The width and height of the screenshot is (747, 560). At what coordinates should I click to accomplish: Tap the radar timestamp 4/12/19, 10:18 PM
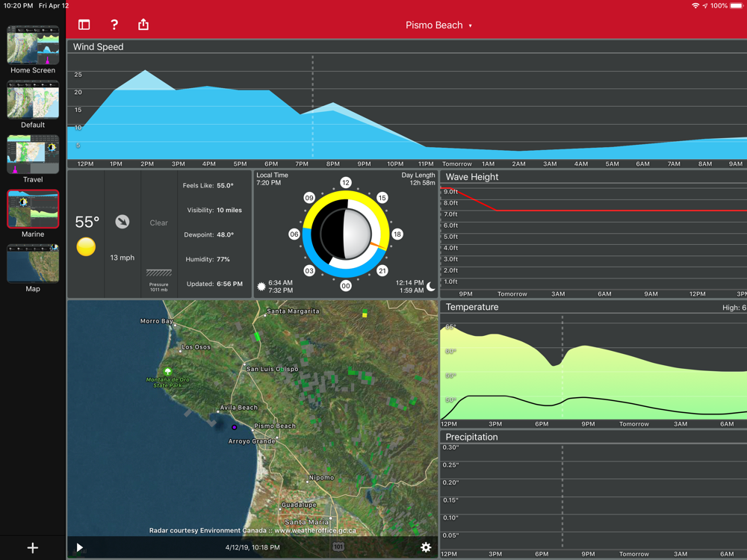click(252, 547)
